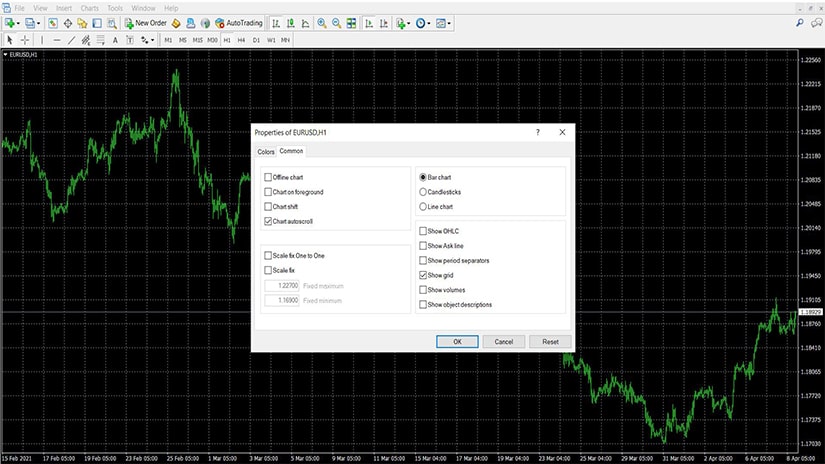Viewport: 825px width, 464px height.
Task: Expand the profiles dropdown in toolbar
Action: click(39, 22)
